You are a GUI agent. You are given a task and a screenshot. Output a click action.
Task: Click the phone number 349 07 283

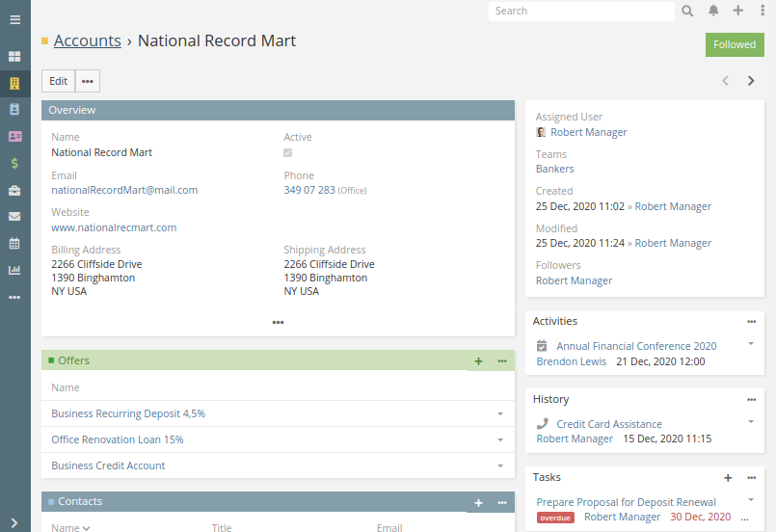point(309,190)
